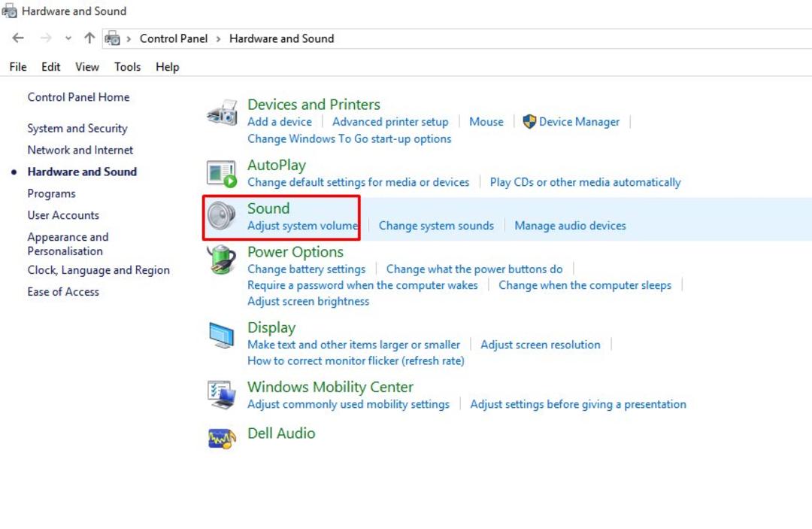Click the Display monitor icon
This screenshot has width=812, height=529.
tap(222, 335)
